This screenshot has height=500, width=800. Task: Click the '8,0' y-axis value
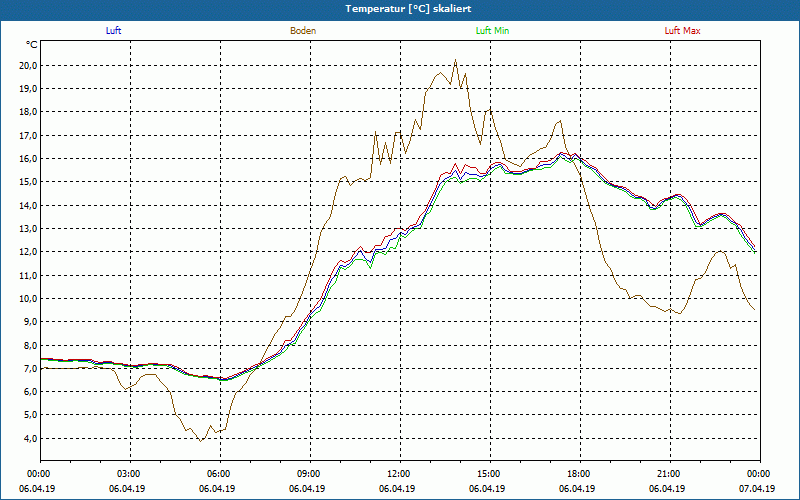30,345
